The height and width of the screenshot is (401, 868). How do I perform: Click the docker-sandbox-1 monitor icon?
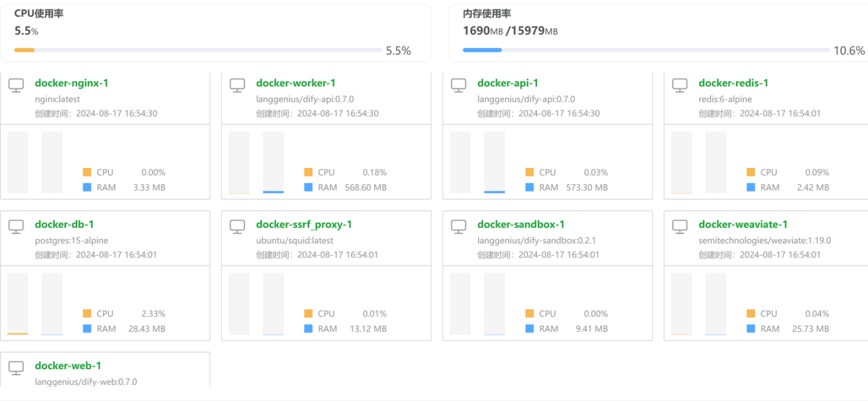click(459, 227)
